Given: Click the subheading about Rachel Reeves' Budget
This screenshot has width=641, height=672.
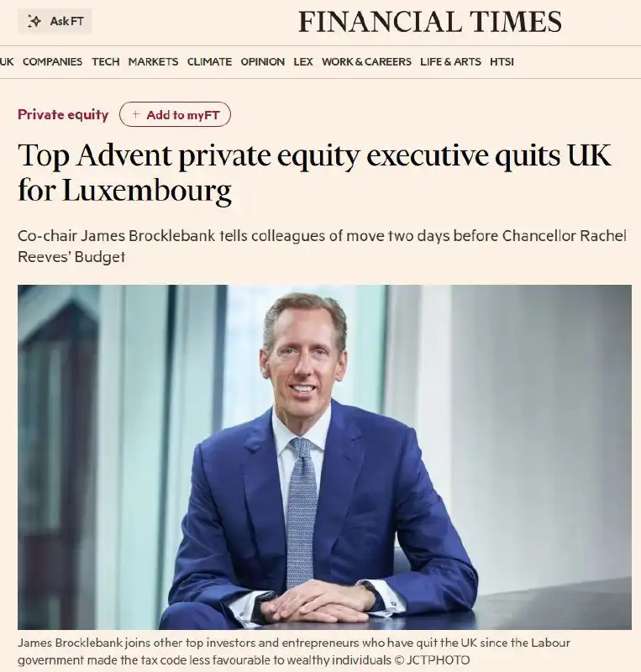Looking at the screenshot, I should tap(321, 245).
